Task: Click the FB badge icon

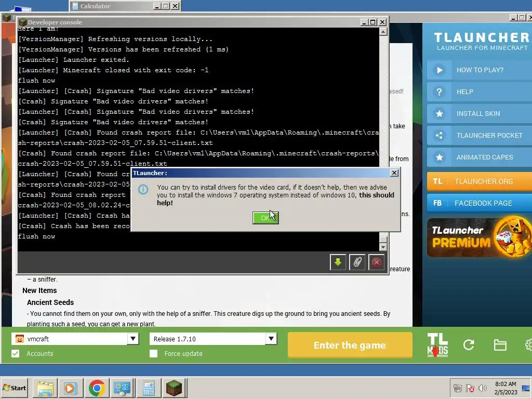Action: coord(437,203)
